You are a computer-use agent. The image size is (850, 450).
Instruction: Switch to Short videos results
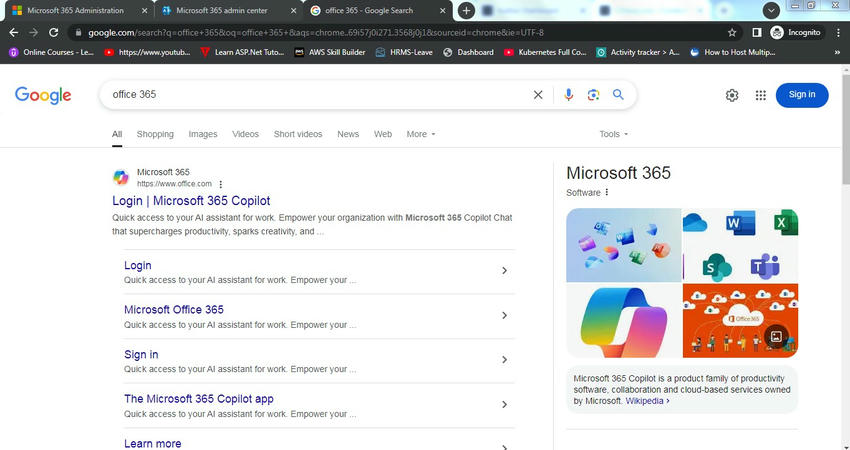(x=298, y=134)
